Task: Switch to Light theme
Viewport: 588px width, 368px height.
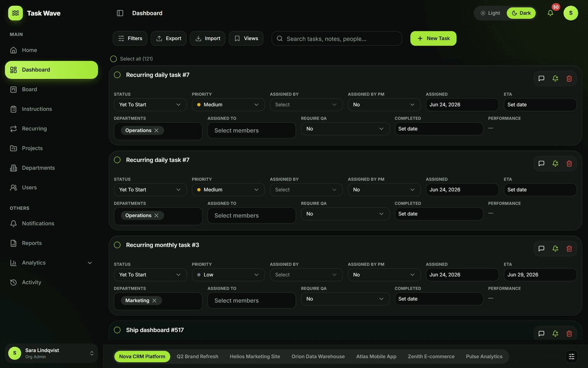Action: point(490,13)
